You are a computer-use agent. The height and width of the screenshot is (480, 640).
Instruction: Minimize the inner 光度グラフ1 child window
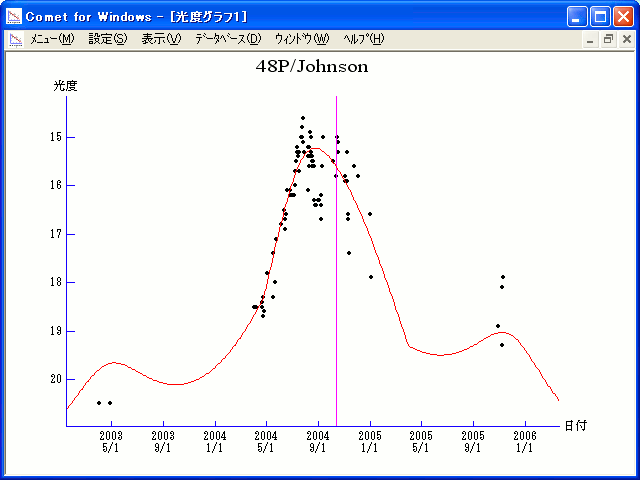pyautogui.click(x=590, y=39)
